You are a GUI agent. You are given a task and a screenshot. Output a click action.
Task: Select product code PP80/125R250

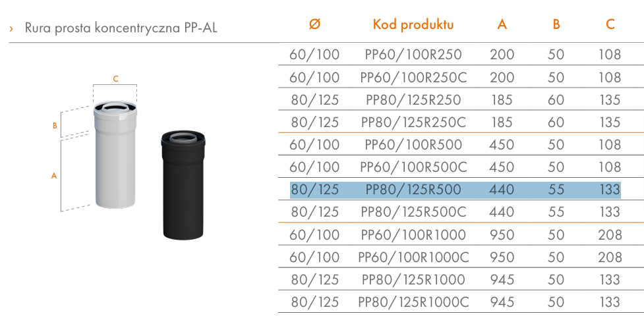point(413,99)
